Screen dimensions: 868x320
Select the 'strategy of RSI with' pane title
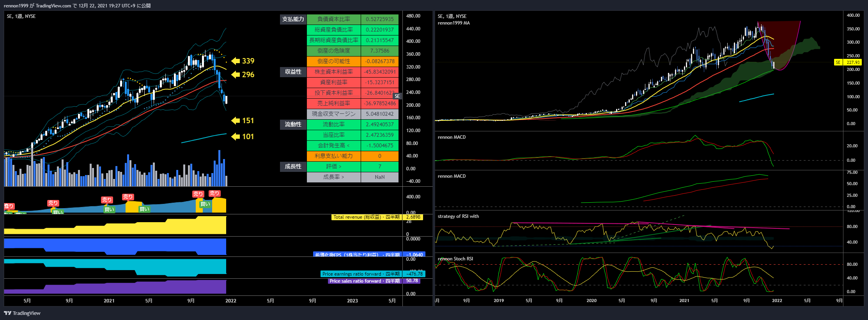pos(458,216)
